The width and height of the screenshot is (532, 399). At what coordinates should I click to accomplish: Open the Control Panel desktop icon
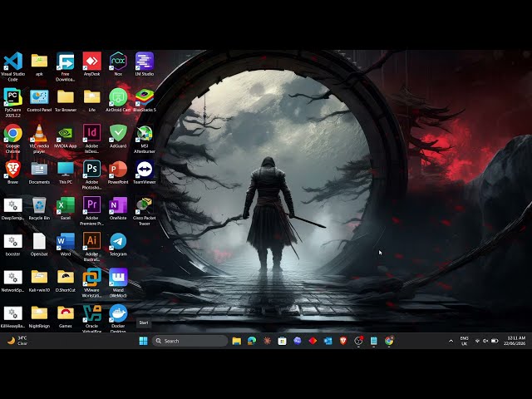point(39,100)
